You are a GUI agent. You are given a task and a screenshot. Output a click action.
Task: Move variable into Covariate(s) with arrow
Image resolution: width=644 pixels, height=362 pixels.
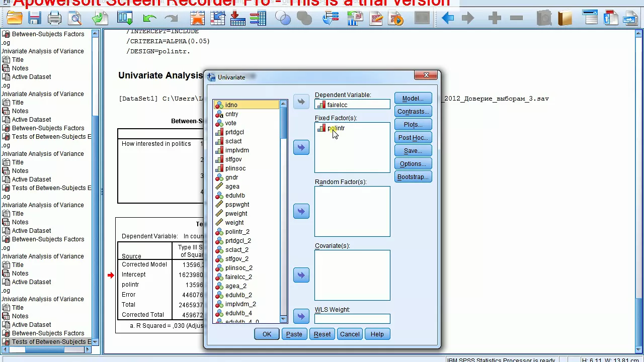point(301,275)
